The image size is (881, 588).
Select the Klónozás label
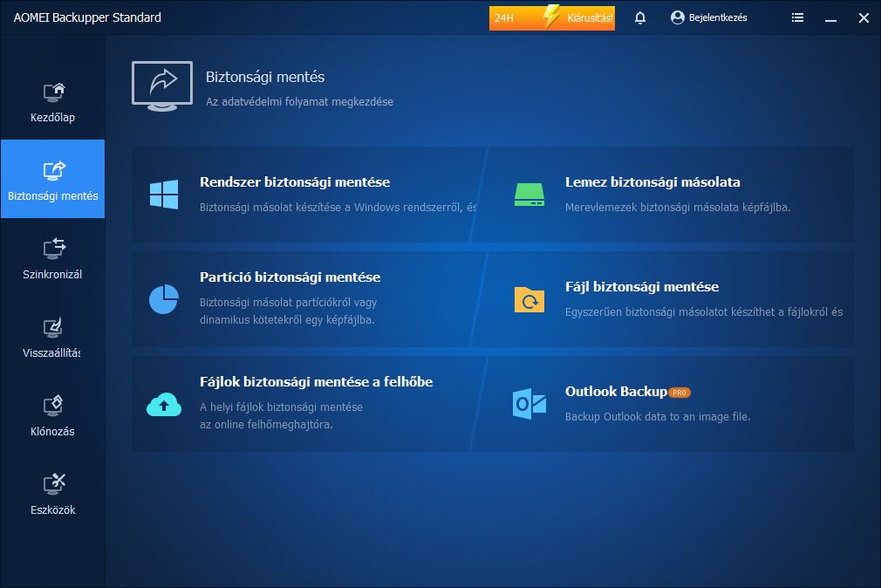[53, 432]
